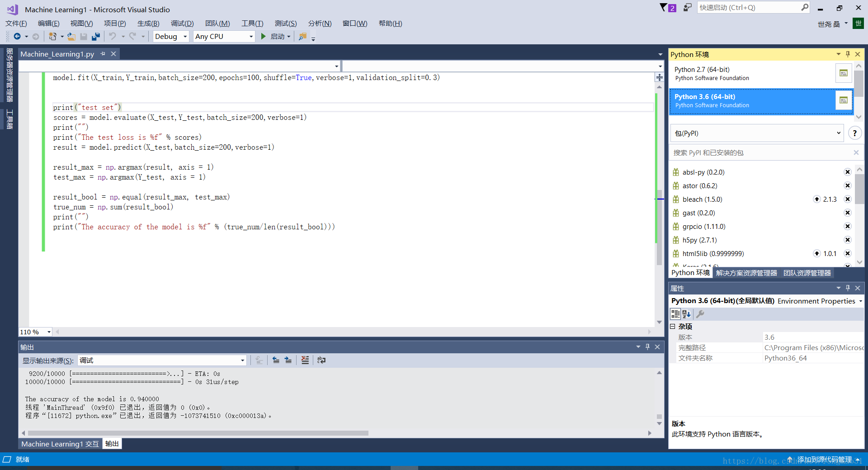Click the Save All disks icon
The height and width of the screenshot is (470, 868).
pos(96,37)
